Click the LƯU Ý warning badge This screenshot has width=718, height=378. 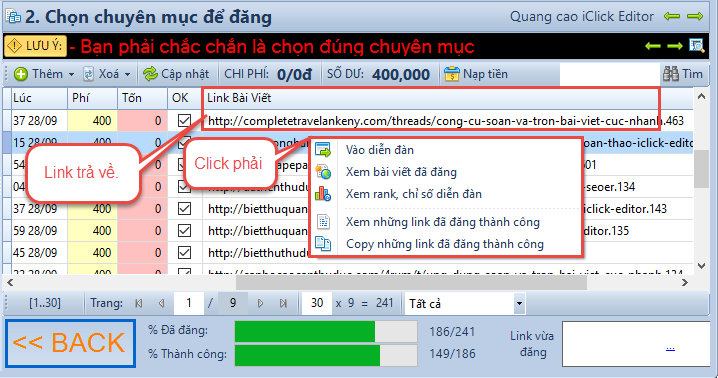(x=35, y=46)
